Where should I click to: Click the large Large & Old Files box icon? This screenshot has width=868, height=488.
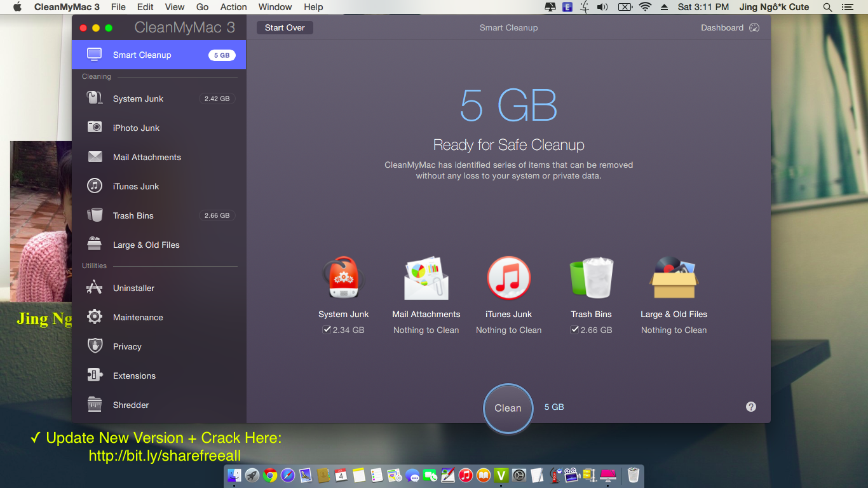pyautogui.click(x=674, y=278)
